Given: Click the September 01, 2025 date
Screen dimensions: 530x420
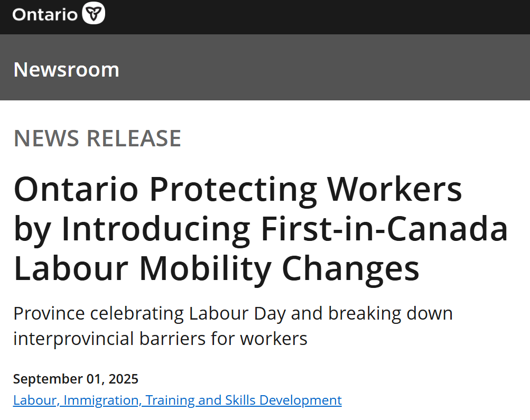Looking at the screenshot, I should pyautogui.click(x=76, y=379).
